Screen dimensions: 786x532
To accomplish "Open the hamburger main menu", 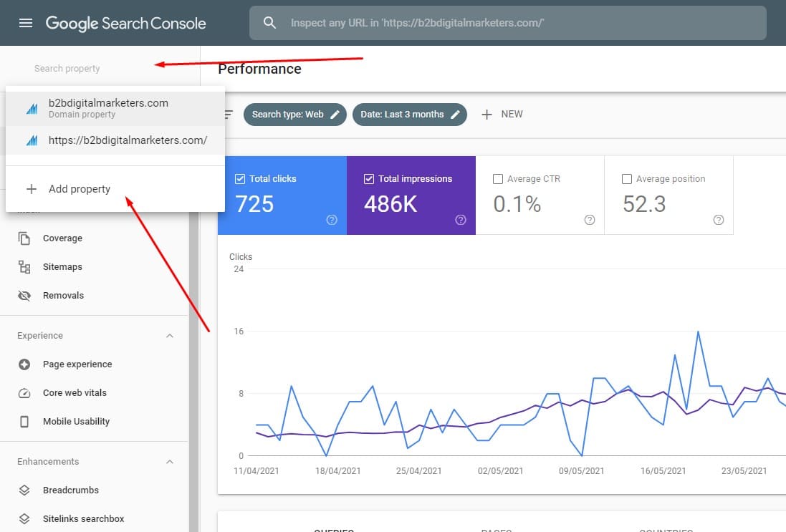I will tap(26, 23).
